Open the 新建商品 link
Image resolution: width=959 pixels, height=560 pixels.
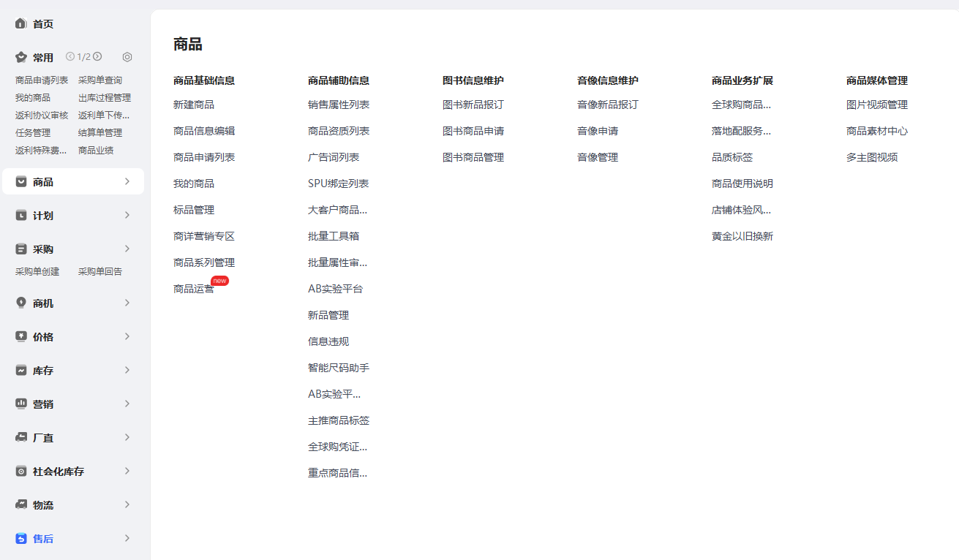pos(194,105)
